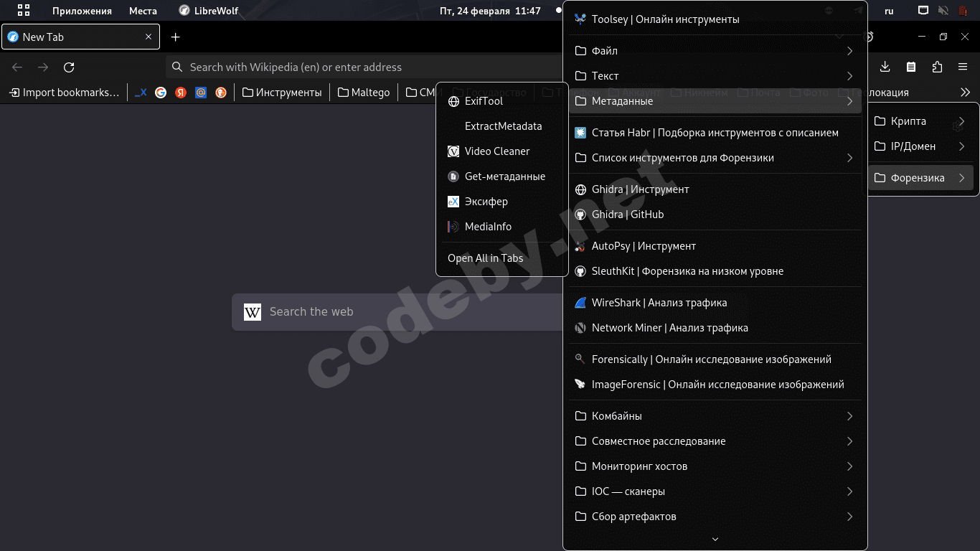
Task: Expand the Комбайны folder submenu
Action: (715, 416)
